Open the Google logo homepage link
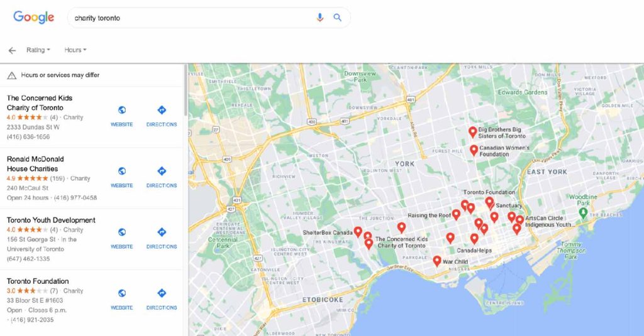Image resolution: width=644 pixels, height=336 pixels. [x=34, y=18]
